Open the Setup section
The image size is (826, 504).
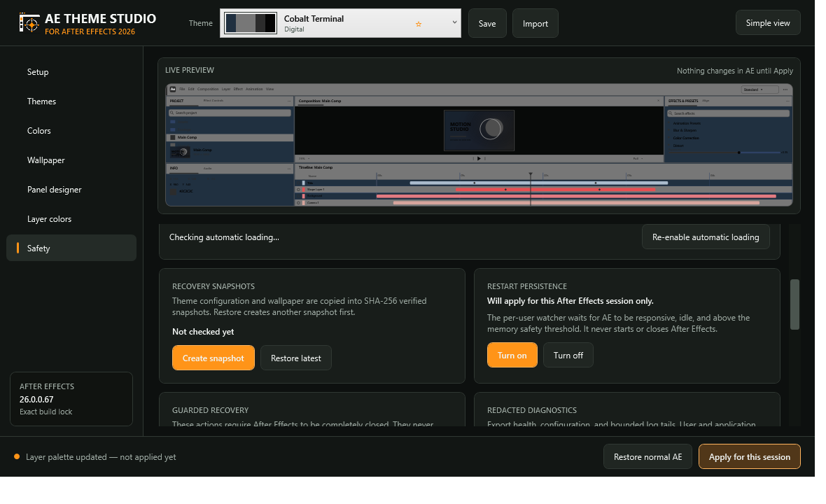click(x=71, y=72)
